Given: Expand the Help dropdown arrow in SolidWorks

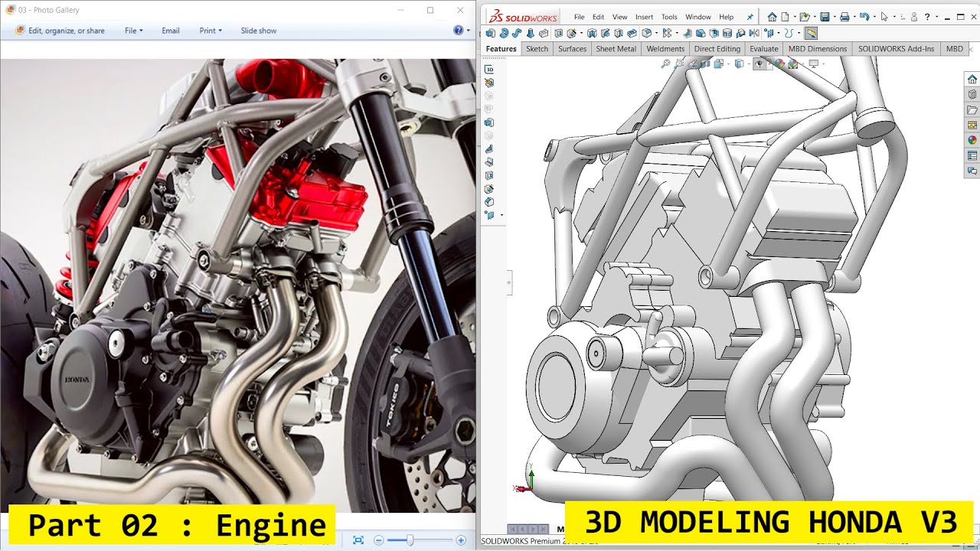Looking at the screenshot, I should coord(936,17).
